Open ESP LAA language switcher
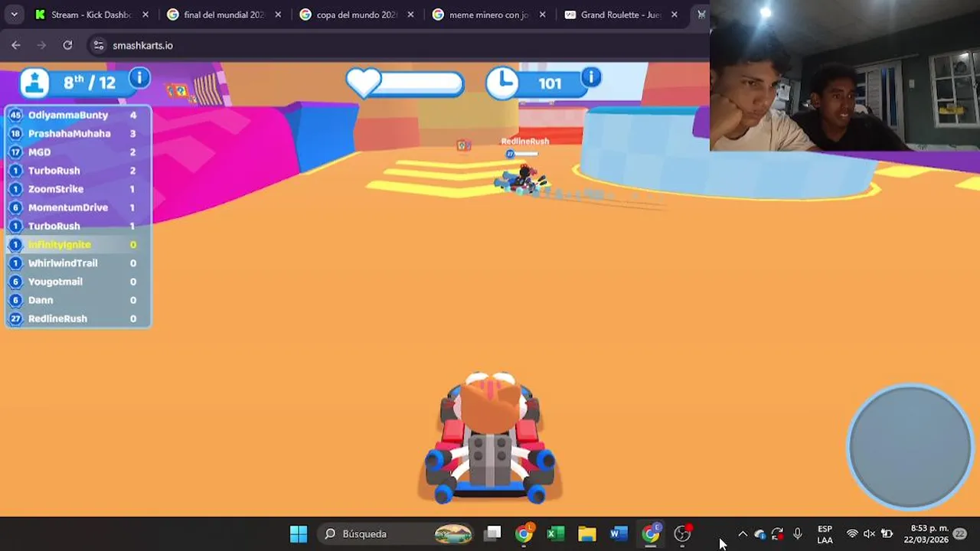980x551 pixels. [x=825, y=534]
